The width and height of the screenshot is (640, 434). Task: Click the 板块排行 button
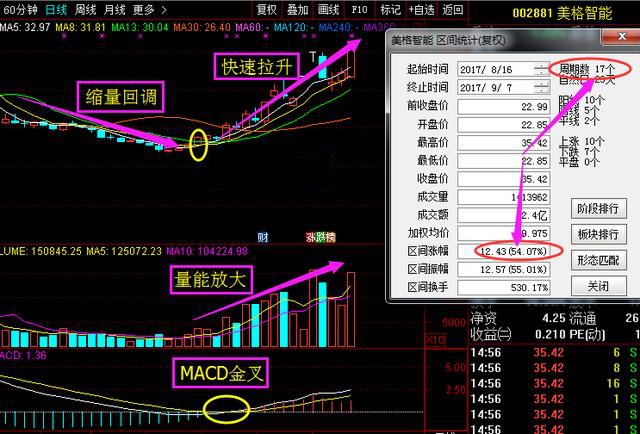(598, 234)
